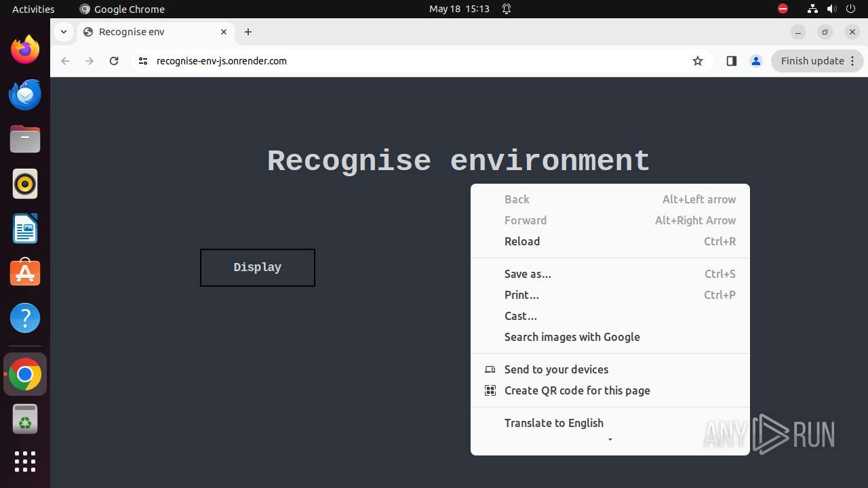
Task: Click the browser back arrow
Action: tap(65, 61)
